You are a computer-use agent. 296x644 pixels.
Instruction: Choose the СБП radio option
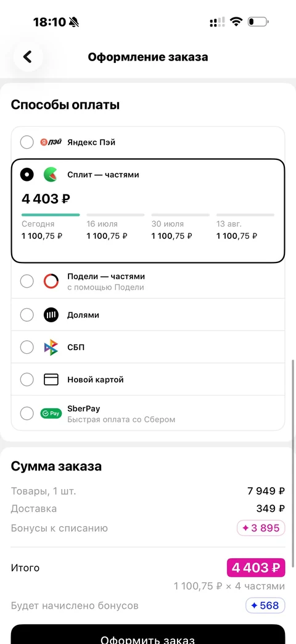27,348
